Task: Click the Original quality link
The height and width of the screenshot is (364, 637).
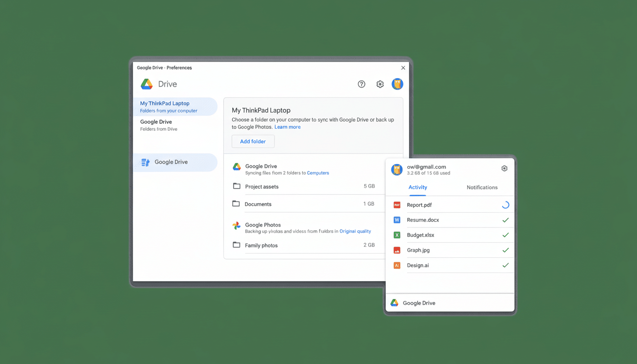Action: pos(355,231)
